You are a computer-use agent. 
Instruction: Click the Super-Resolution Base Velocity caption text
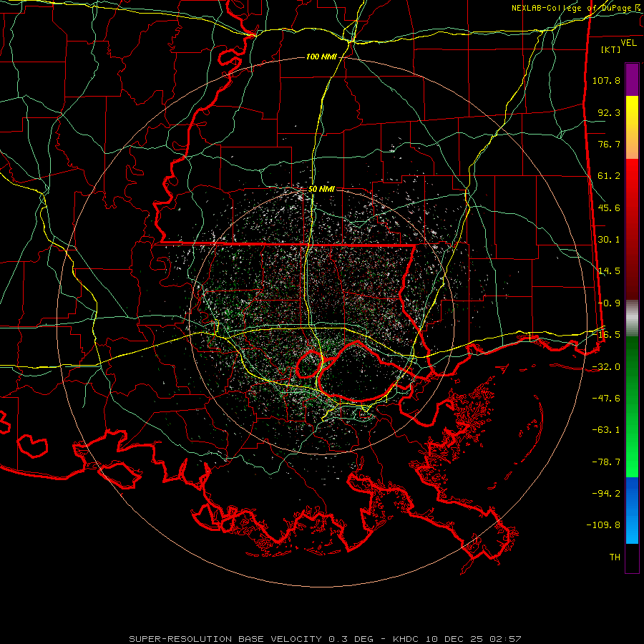coord(325,639)
